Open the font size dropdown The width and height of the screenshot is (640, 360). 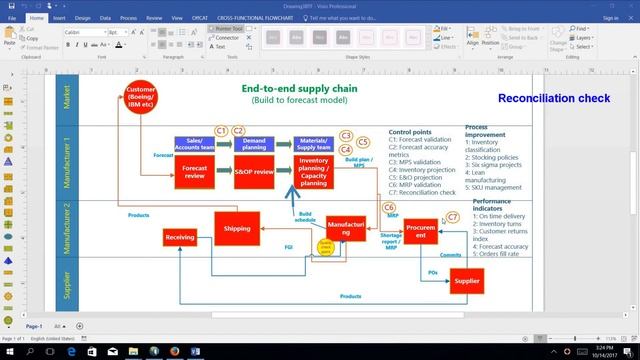tap(126, 32)
